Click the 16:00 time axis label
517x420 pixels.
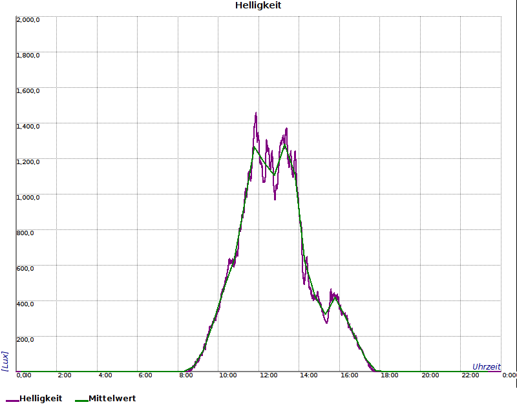pos(349,375)
